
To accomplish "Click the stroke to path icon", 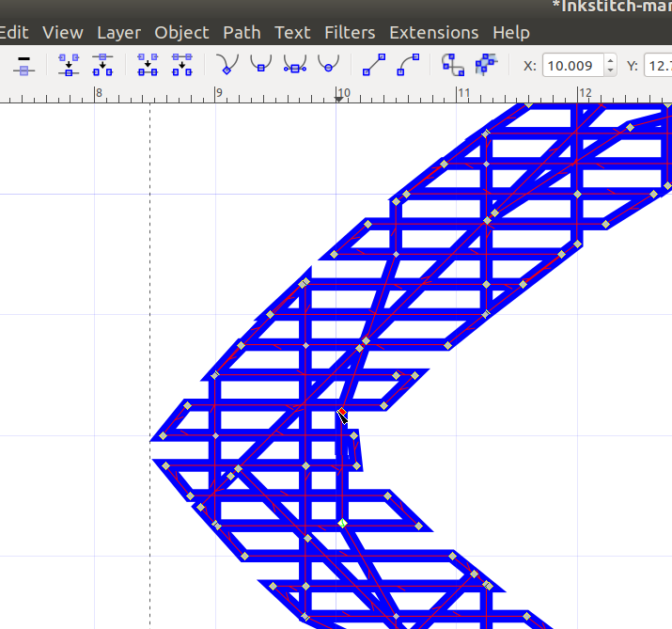I will pyautogui.click(x=486, y=64).
